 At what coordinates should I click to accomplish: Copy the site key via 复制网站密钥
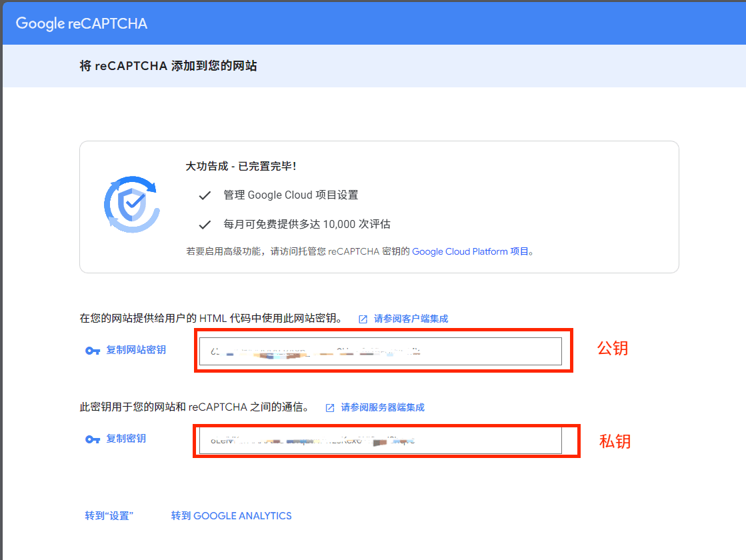(135, 350)
